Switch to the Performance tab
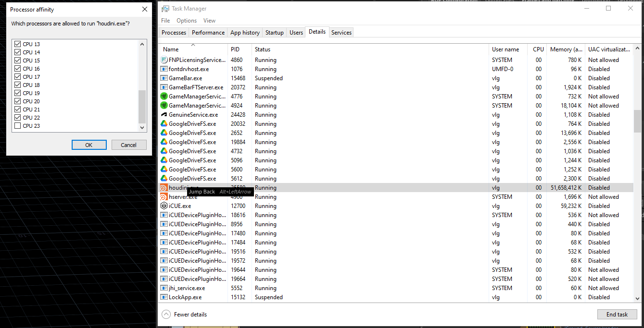644x328 pixels. [208, 33]
